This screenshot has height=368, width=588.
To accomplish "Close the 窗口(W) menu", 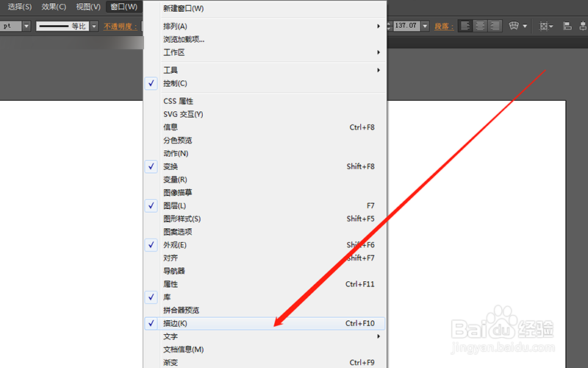I will pos(123,7).
